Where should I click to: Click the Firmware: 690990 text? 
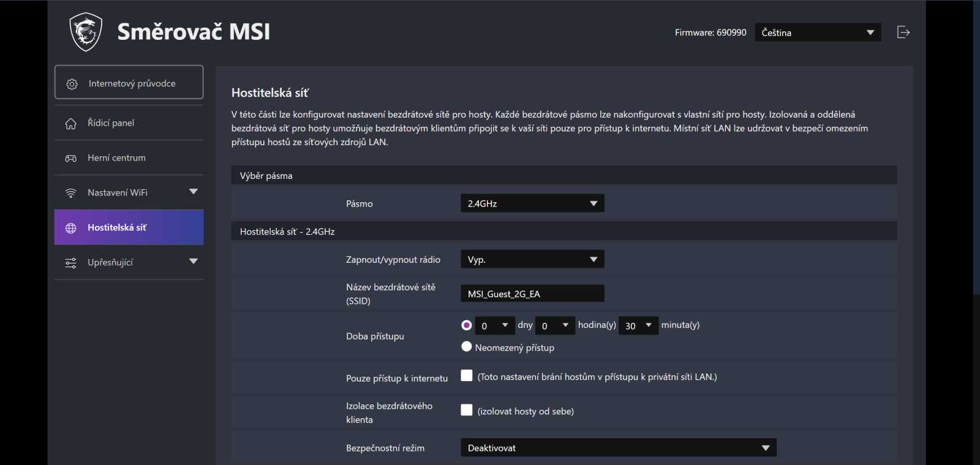click(710, 32)
